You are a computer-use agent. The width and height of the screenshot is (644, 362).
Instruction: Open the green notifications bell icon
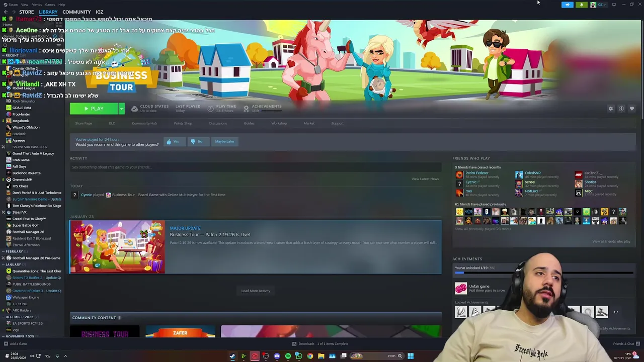pos(582,5)
